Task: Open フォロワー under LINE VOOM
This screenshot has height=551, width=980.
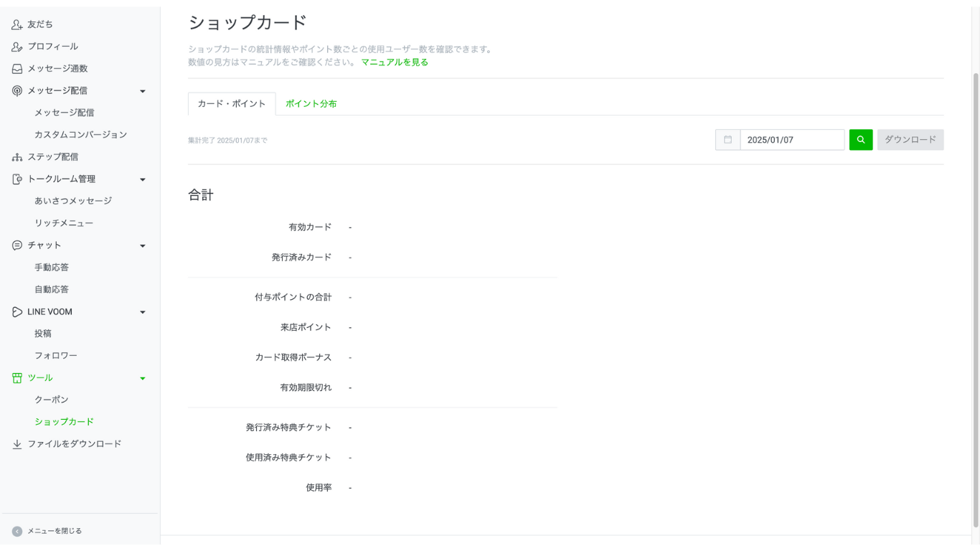Action: coord(56,356)
